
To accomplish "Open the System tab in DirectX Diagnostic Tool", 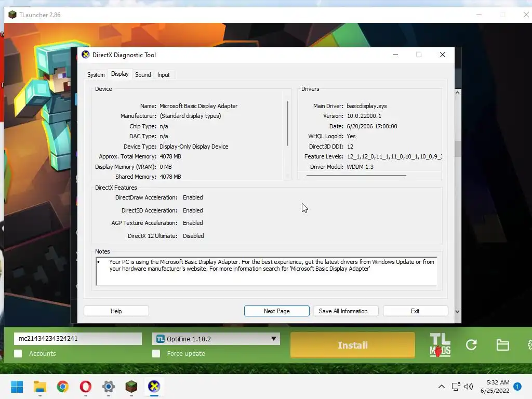I will coord(96,75).
